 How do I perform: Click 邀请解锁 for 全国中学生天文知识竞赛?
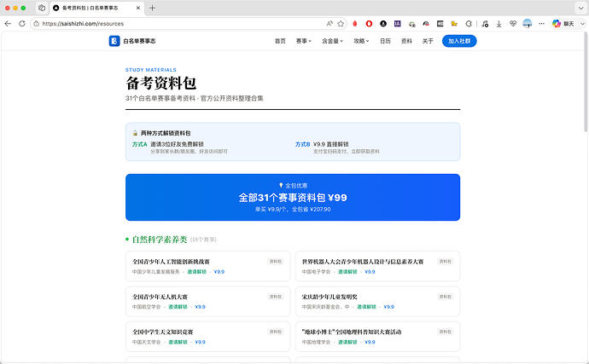pyautogui.click(x=178, y=342)
